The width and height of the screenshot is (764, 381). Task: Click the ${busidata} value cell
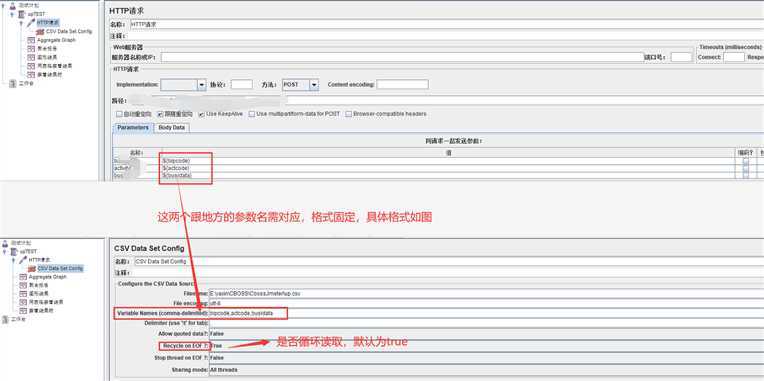coord(449,175)
